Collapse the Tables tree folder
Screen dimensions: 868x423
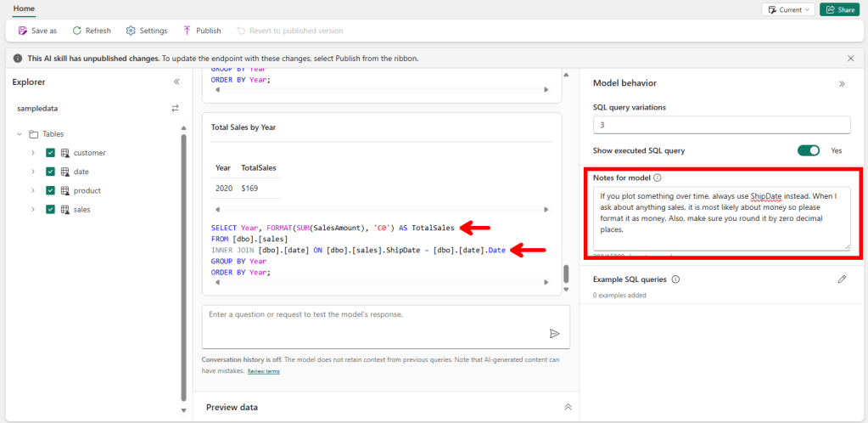pos(19,134)
